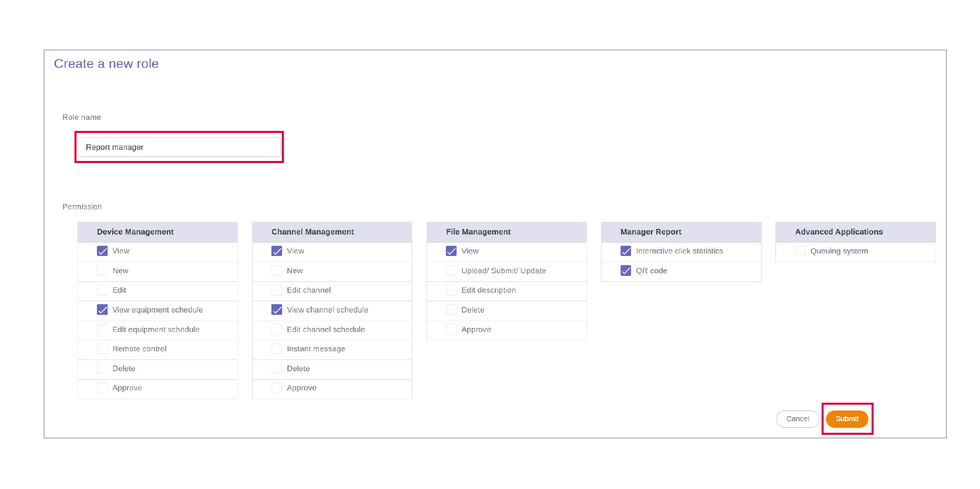
Task: Click inside the Role name field
Action: [x=179, y=147]
